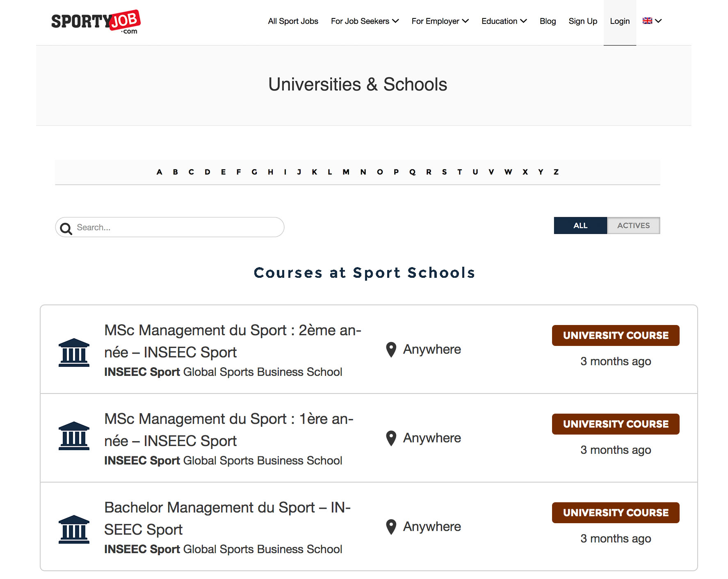728x579 pixels.
Task: Open the SportyJob.com logo homepage
Action: click(96, 22)
